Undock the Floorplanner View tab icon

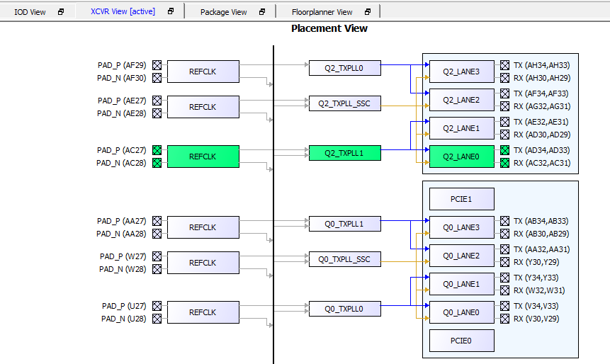[x=368, y=12]
